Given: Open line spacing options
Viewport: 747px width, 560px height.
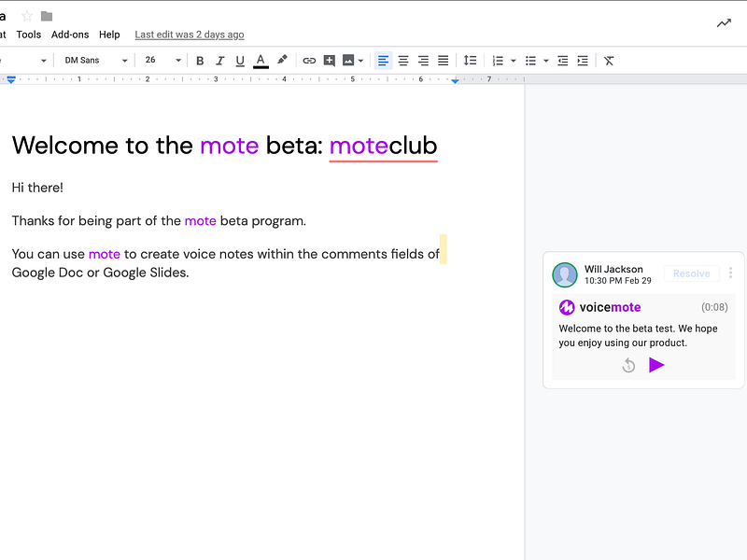Looking at the screenshot, I should [x=470, y=61].
